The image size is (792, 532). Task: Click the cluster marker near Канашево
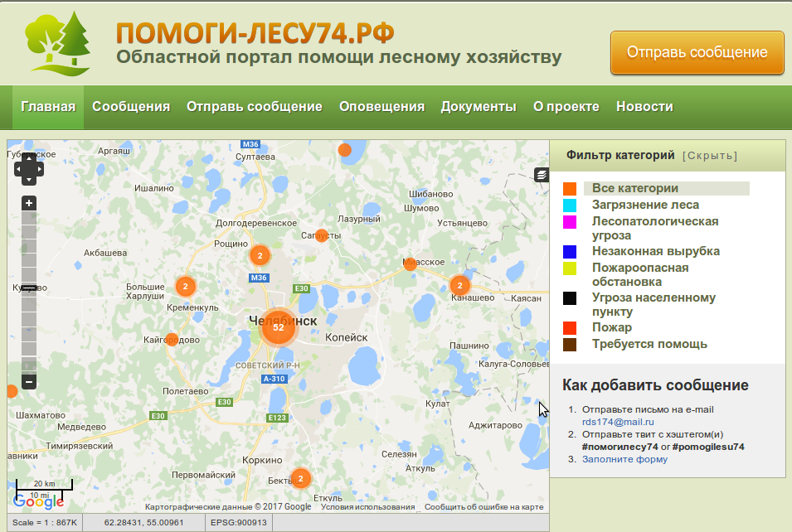460,286
